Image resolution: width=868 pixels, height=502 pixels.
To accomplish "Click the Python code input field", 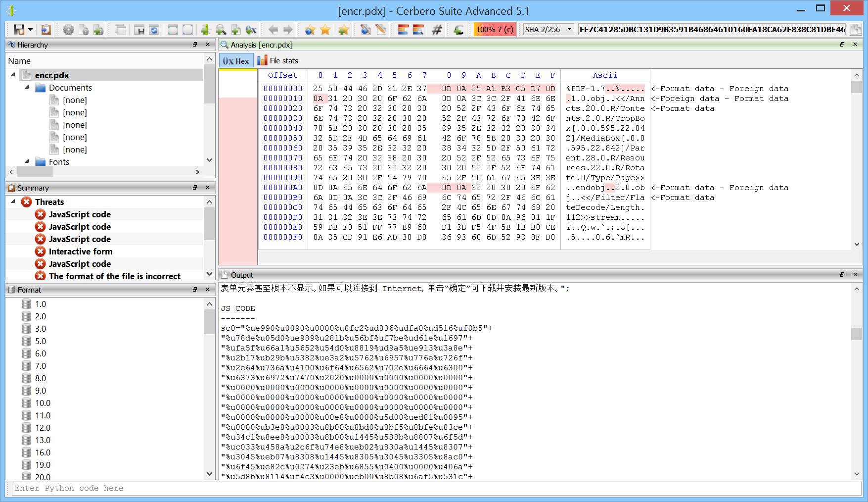I will pos(436,489).
